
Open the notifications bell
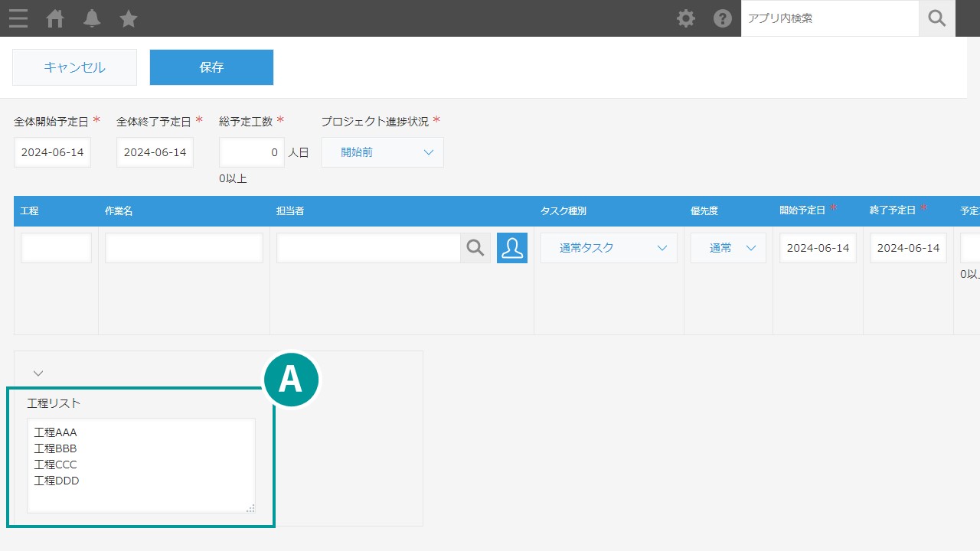coord(92,18)
